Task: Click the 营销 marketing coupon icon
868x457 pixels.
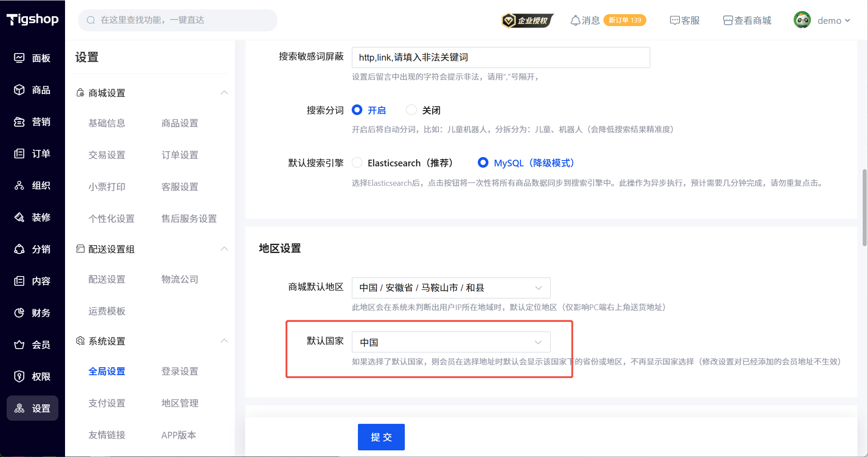Action: click(x=19, y=122)
